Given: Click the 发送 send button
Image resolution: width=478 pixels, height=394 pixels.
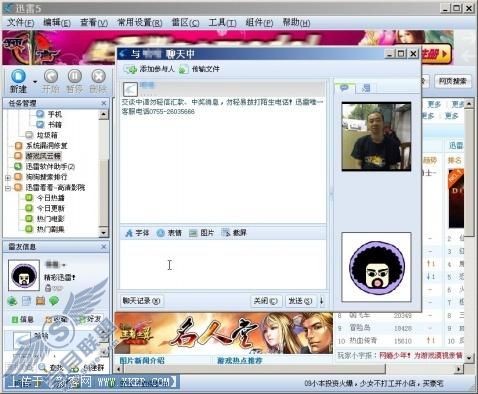Looking at the screenshot, I should click(x=300, y=301).
